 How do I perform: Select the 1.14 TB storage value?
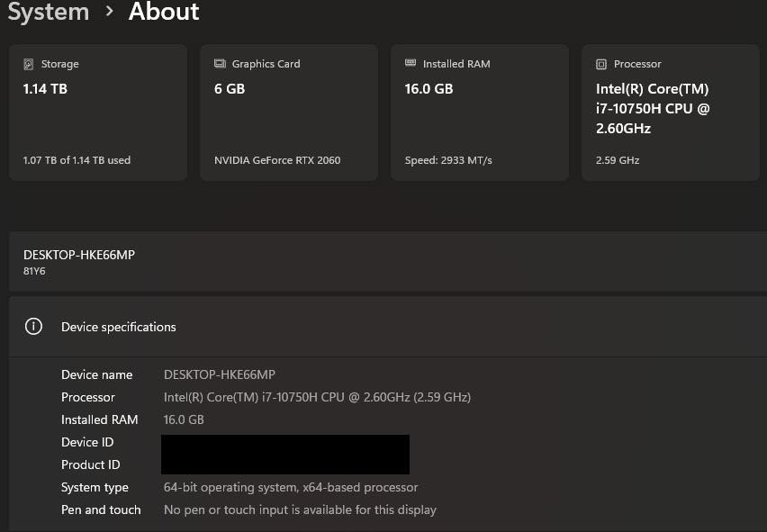click(x=45, y=89)
